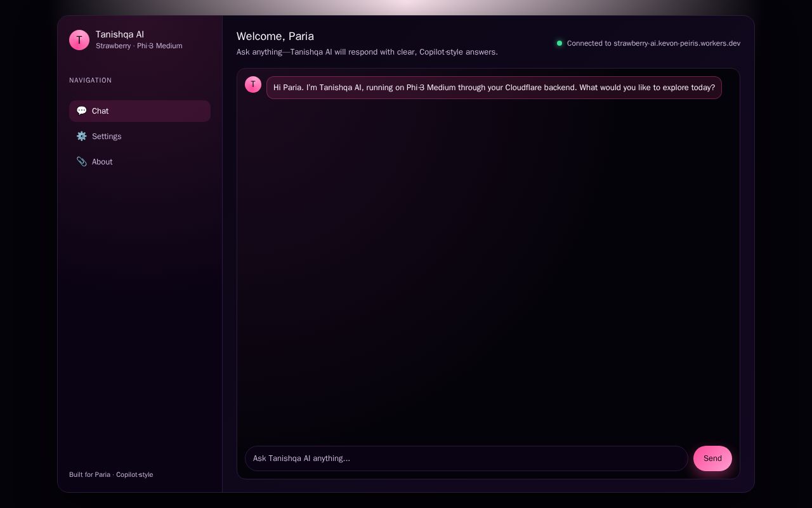Click the Ask anything subtitle under Welcome

point(367,52)
